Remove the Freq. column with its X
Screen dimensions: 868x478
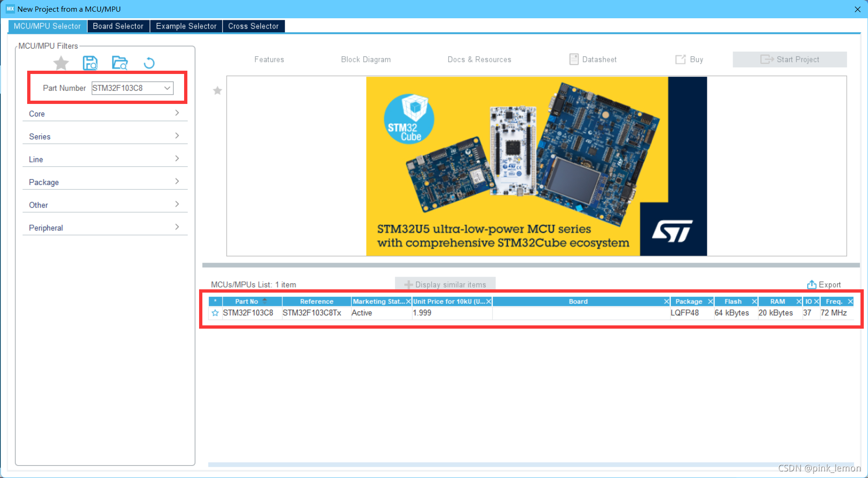850,302
